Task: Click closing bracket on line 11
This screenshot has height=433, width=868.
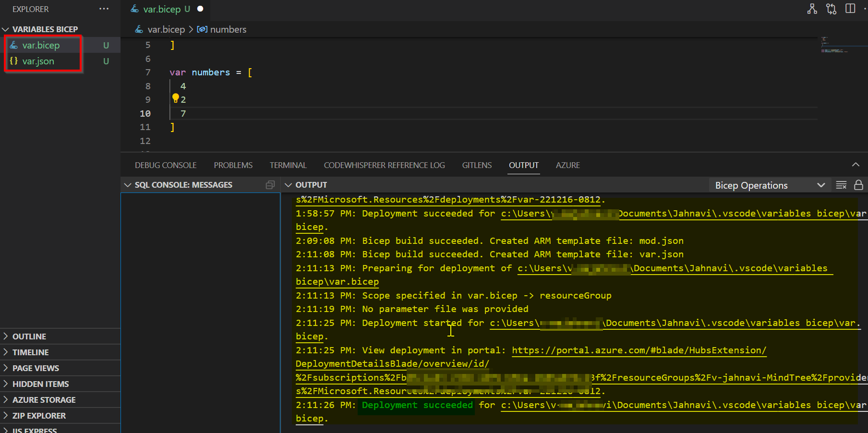Action: 172,127
